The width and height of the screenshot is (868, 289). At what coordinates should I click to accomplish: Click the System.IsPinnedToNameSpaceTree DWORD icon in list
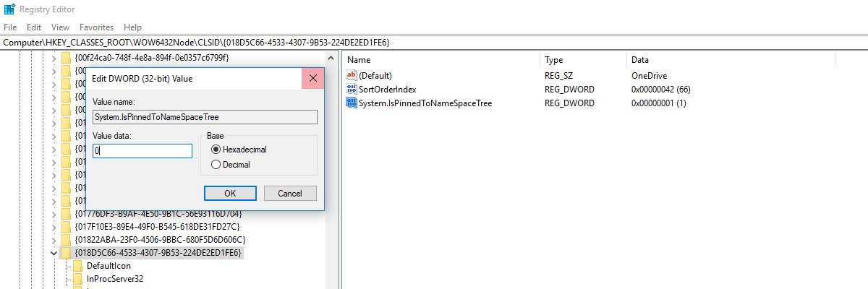[x=352, y=103]
